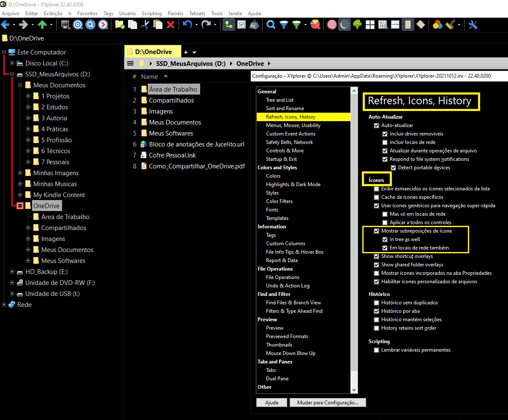Click the magnifier Find Files icon

(x=271, y=24)
